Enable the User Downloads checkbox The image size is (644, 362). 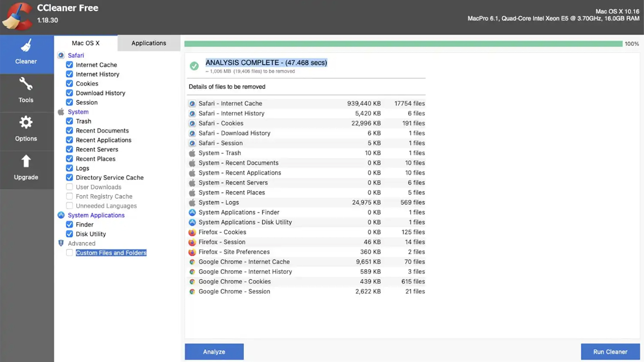point(70,187)
